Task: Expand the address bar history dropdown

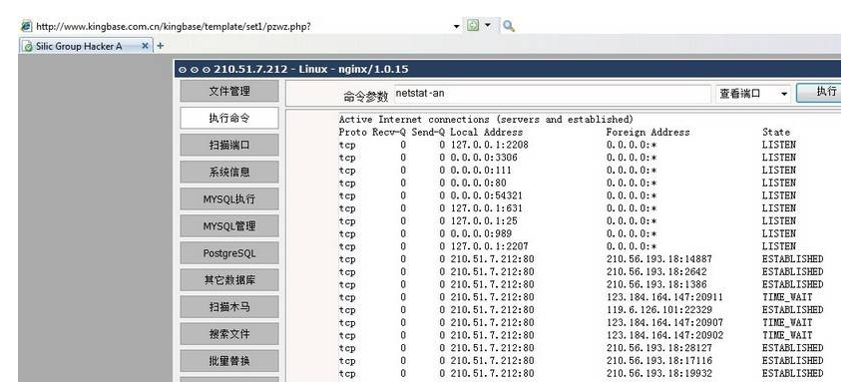Action: pos(456,26)
